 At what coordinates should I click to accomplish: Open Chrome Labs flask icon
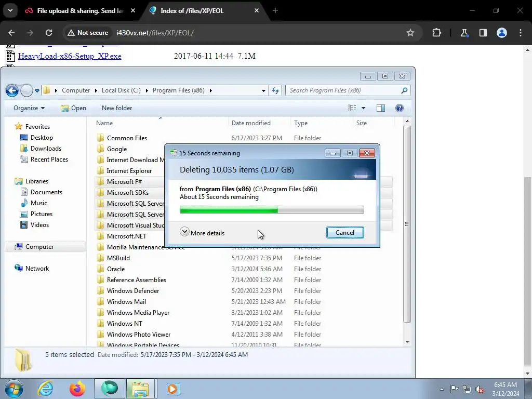[x=464, y=33]
